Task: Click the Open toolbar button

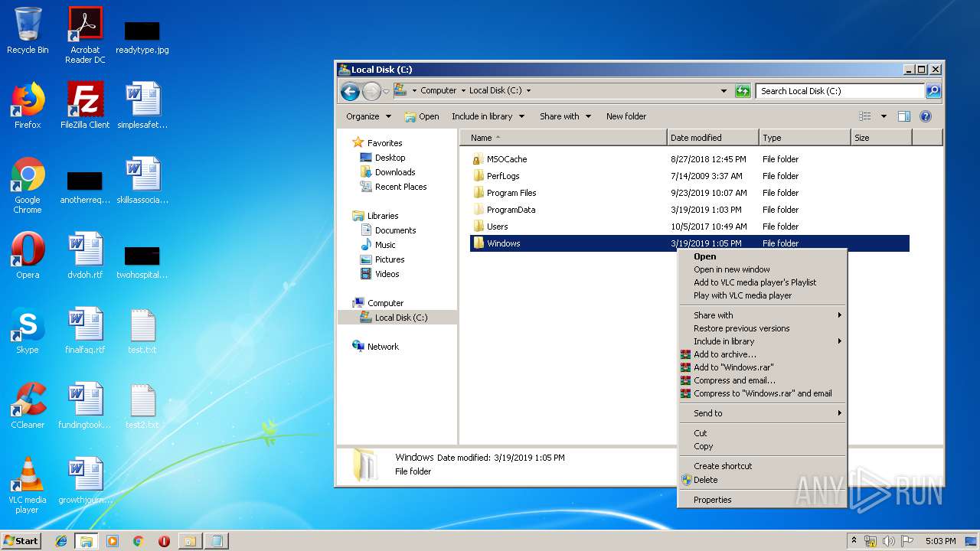Action: pos(422,116)
